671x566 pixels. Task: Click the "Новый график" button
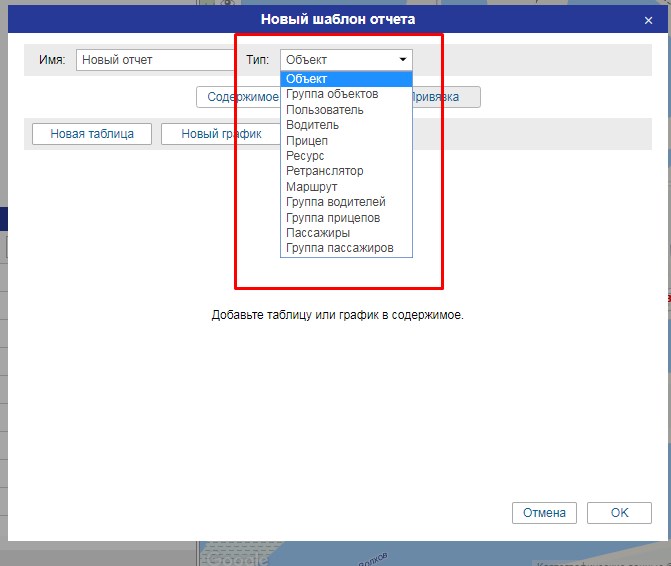tap(221, 134)
